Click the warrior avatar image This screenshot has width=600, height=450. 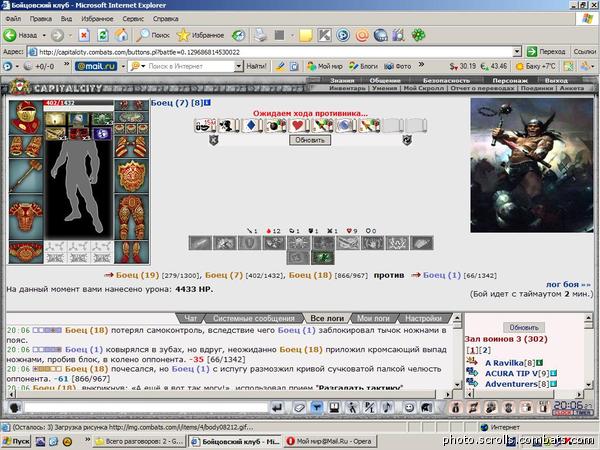coord(531,165)
